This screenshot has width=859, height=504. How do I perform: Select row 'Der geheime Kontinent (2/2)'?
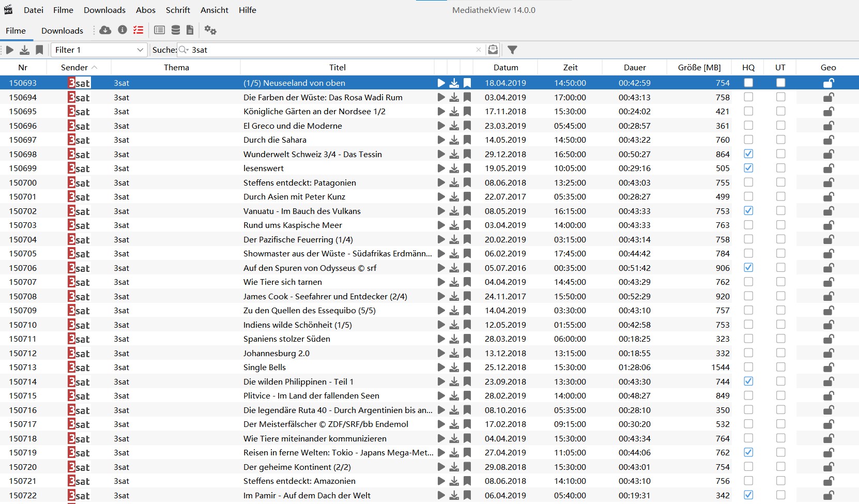coord(430,467)
